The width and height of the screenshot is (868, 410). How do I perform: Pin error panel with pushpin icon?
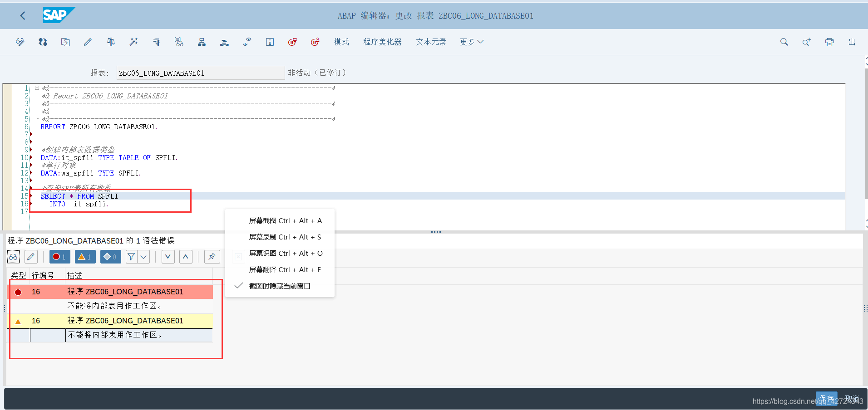point(212,257)
